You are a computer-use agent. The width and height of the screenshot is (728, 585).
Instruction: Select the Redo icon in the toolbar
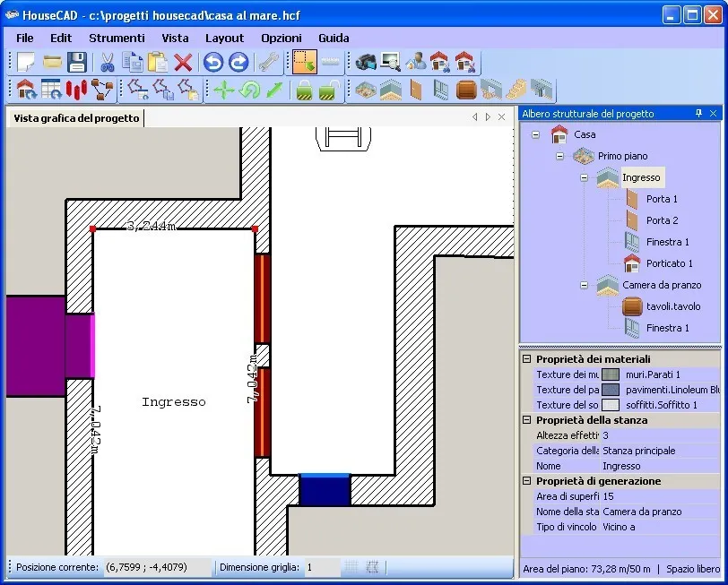click(x=238, y=62)
